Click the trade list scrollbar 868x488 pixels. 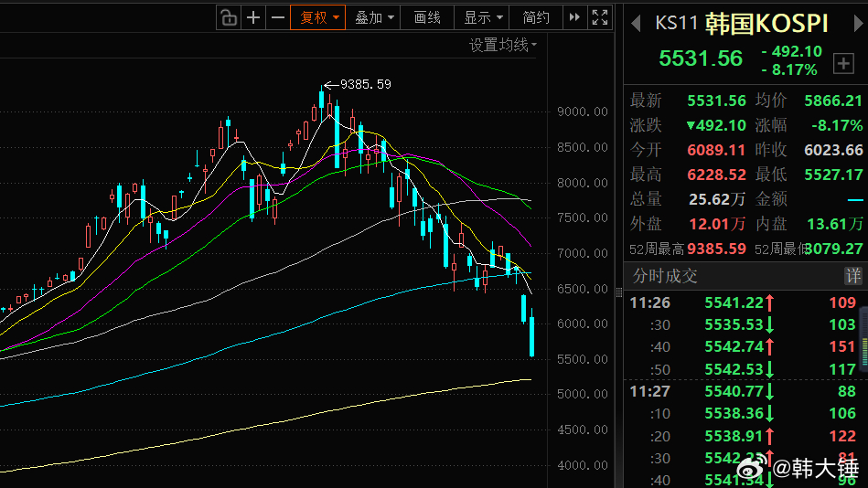coord(863,337)
